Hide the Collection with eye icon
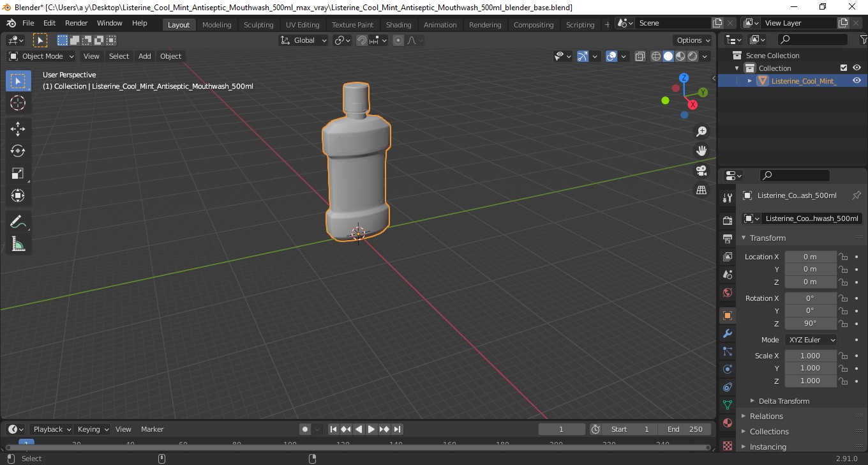Viewport: 868px width, 465px height. (857, 68)
